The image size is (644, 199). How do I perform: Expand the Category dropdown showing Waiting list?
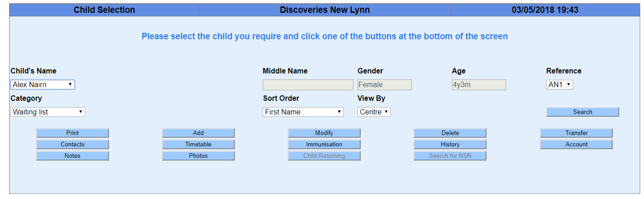[x=47, y=112]
